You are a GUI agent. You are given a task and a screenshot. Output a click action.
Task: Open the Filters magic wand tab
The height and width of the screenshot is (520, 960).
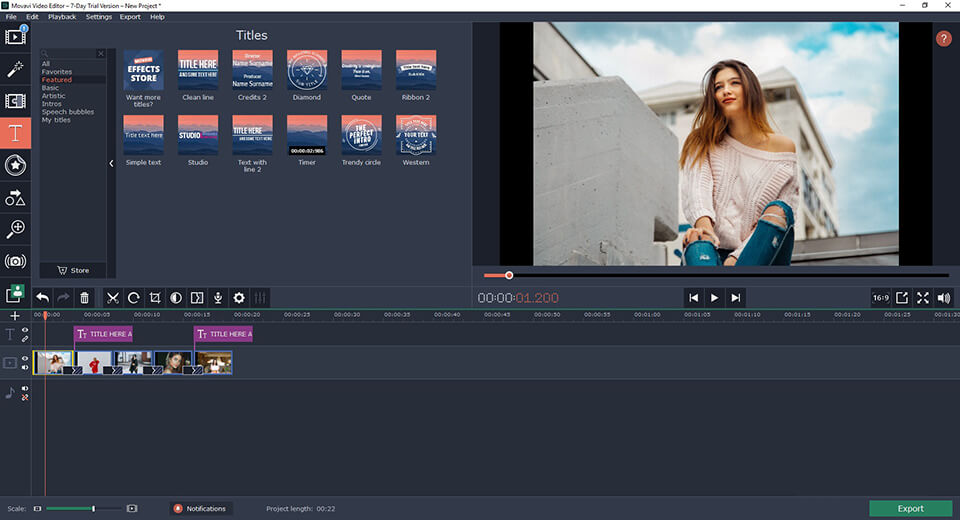click(15, 69)
